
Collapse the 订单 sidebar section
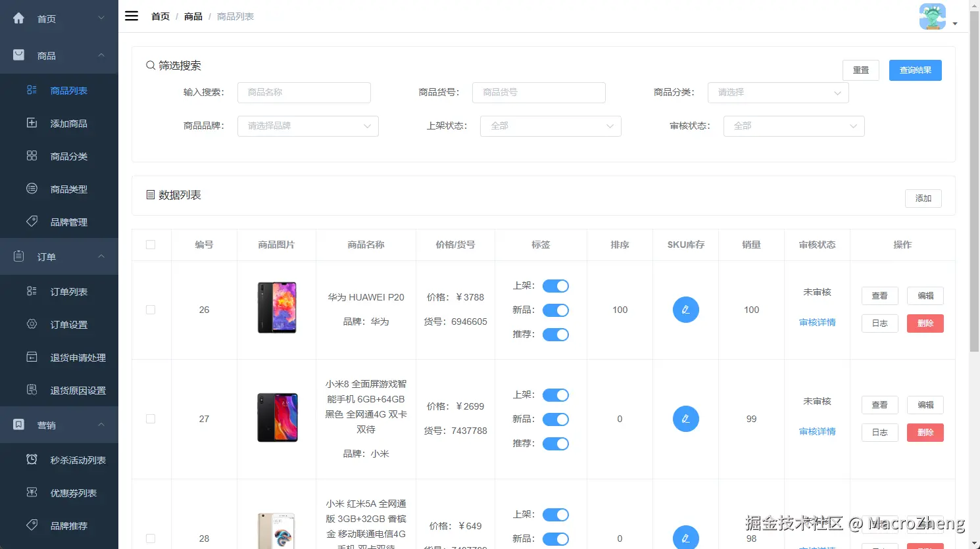[x=59, y=256]
